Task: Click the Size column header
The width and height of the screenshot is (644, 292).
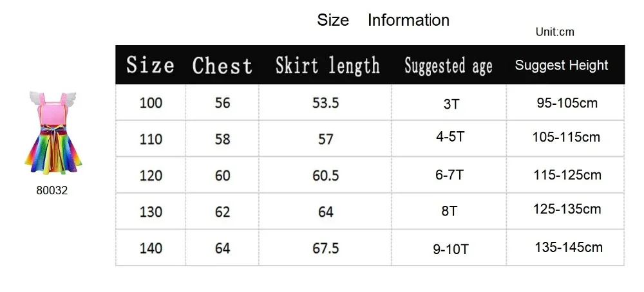Action: coord(150,65)
